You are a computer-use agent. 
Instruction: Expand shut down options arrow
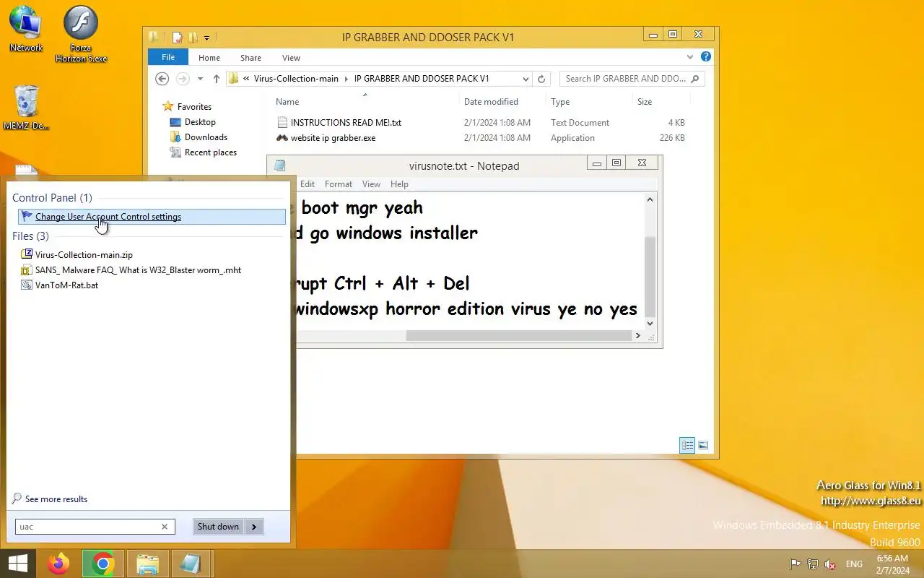click(254, 527)
